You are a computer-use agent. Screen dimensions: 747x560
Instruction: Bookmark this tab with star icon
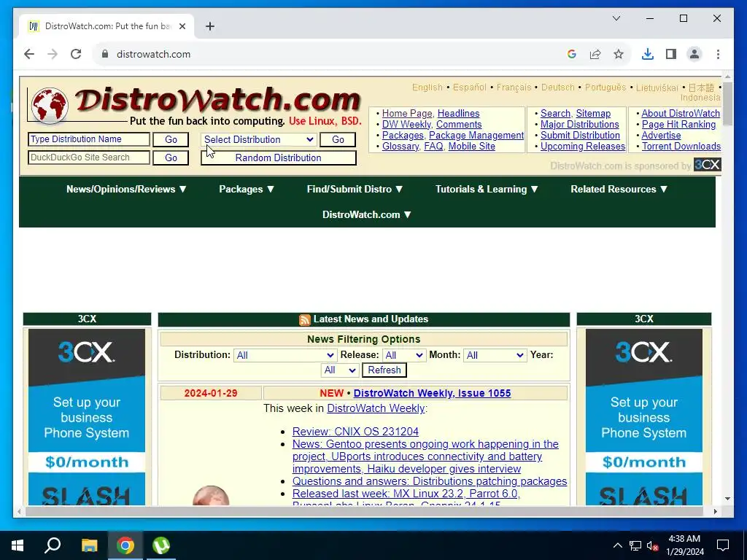pos(619,54)
